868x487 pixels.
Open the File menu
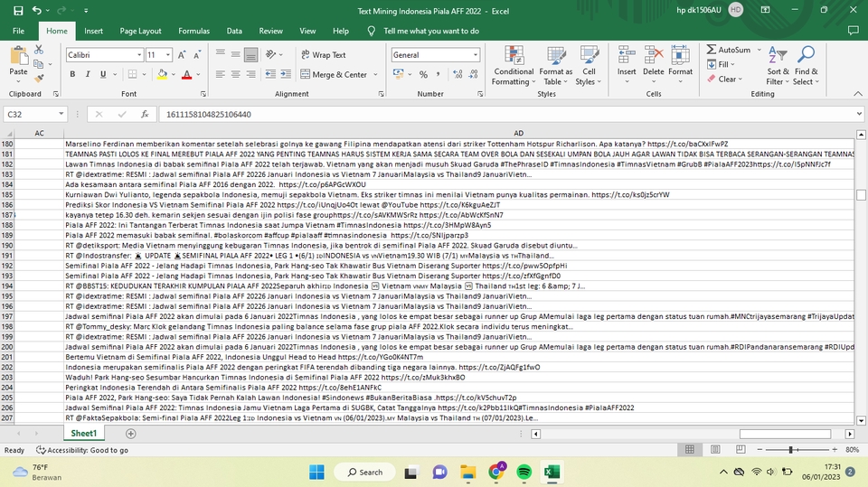[x=18, y=31]
